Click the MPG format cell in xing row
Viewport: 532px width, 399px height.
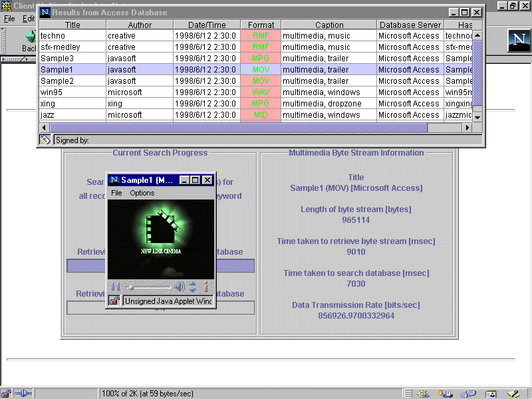pyautogui.click(x=261, y=103)
